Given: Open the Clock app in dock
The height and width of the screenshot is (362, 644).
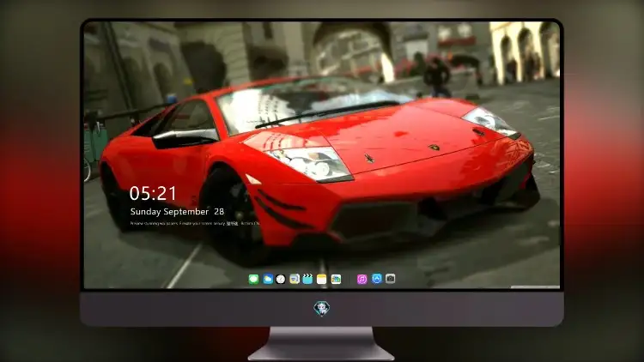Looking at the screenshot, I should point(281,279).
